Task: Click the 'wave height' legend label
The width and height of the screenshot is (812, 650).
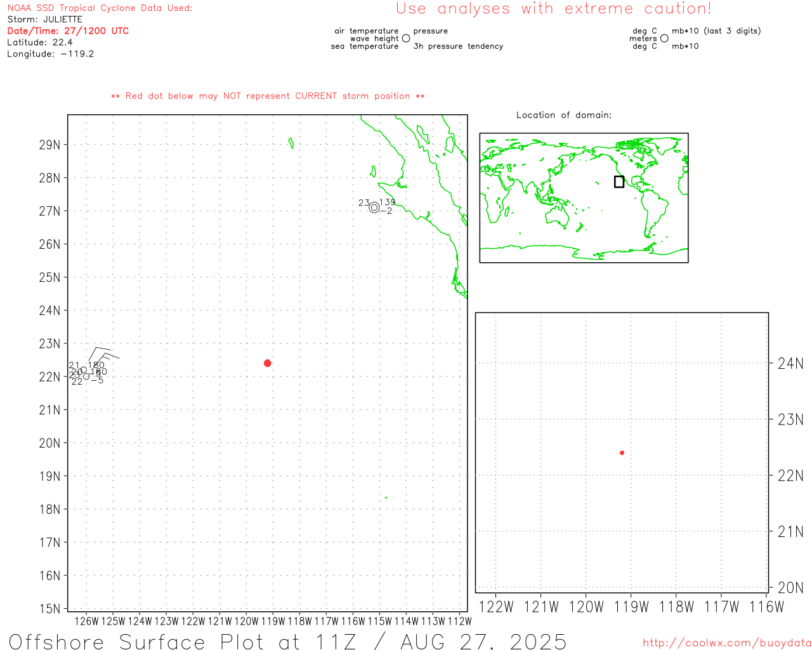Action: [374, 39]
